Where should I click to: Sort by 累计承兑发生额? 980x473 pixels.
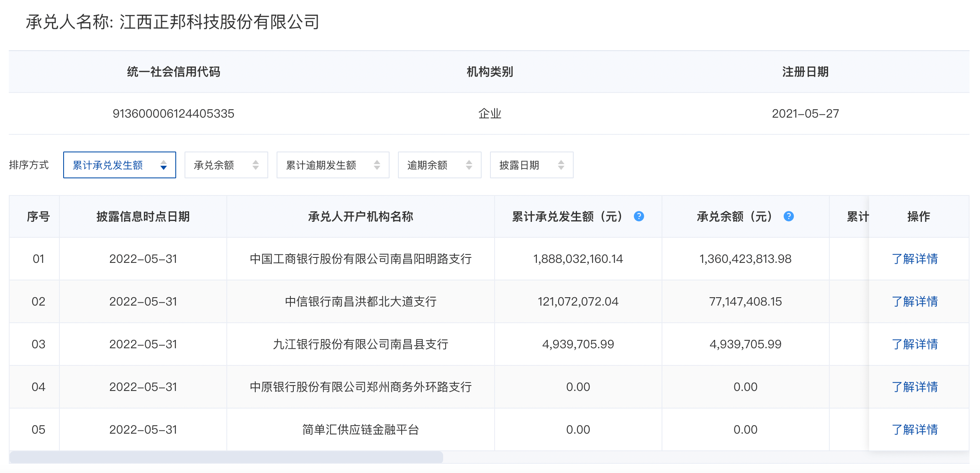[x=120, y=165]
